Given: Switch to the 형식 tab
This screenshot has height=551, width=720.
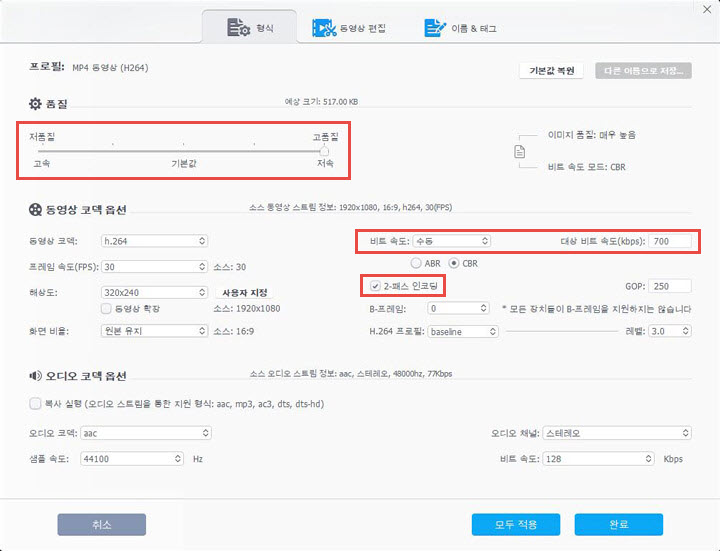Looking at the screenshot, I should 249,28.
